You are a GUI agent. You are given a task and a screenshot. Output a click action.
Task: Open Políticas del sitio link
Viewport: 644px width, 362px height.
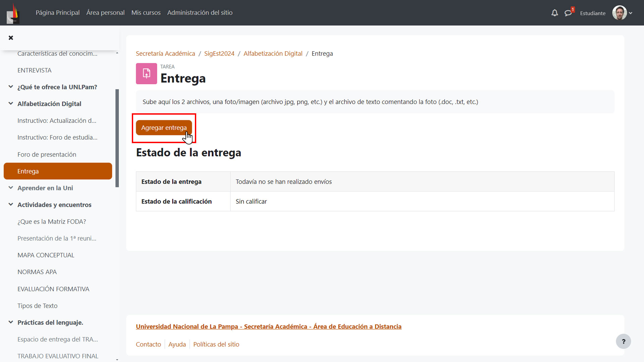(x=216, y=344)
